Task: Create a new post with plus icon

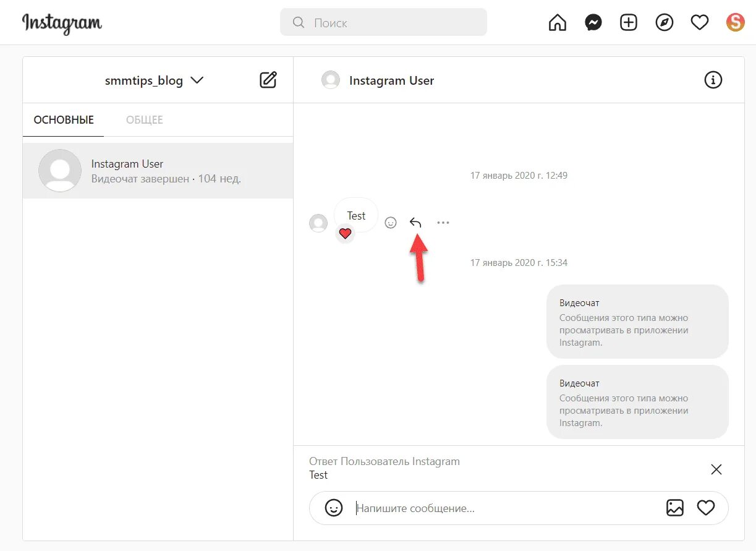Action: (x=628, y=23)
